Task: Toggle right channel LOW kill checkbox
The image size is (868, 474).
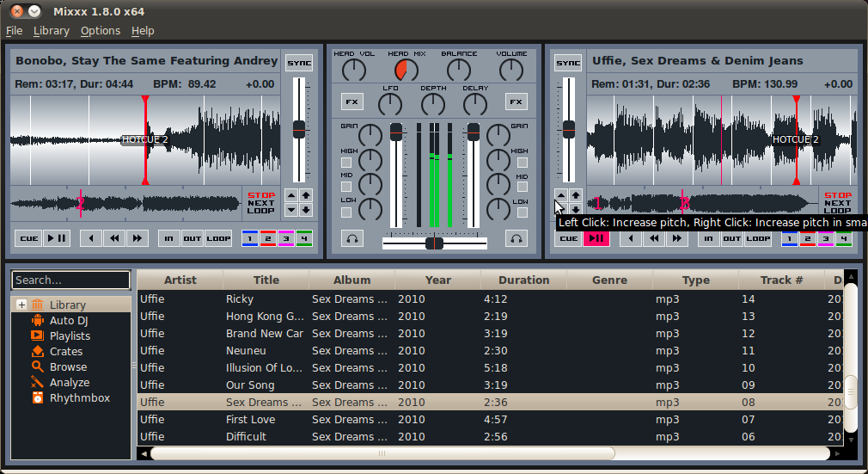Action: tap(522, 212)
